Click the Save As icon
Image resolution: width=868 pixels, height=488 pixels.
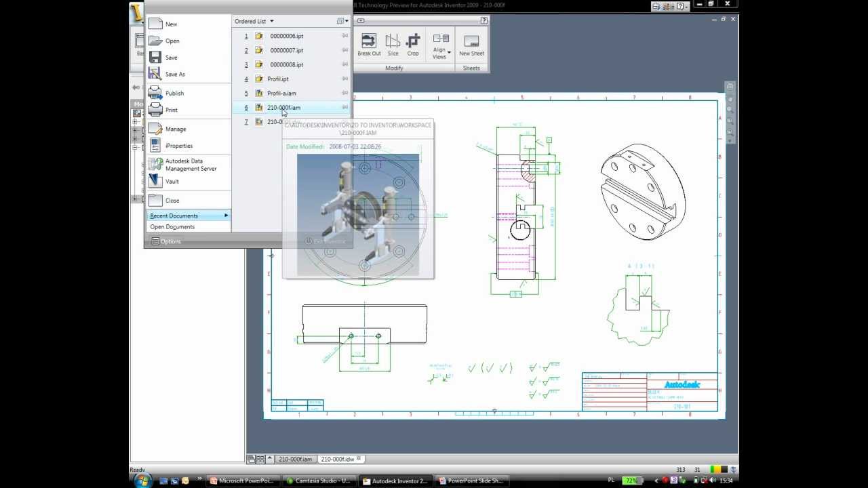(x=155, y=74)
